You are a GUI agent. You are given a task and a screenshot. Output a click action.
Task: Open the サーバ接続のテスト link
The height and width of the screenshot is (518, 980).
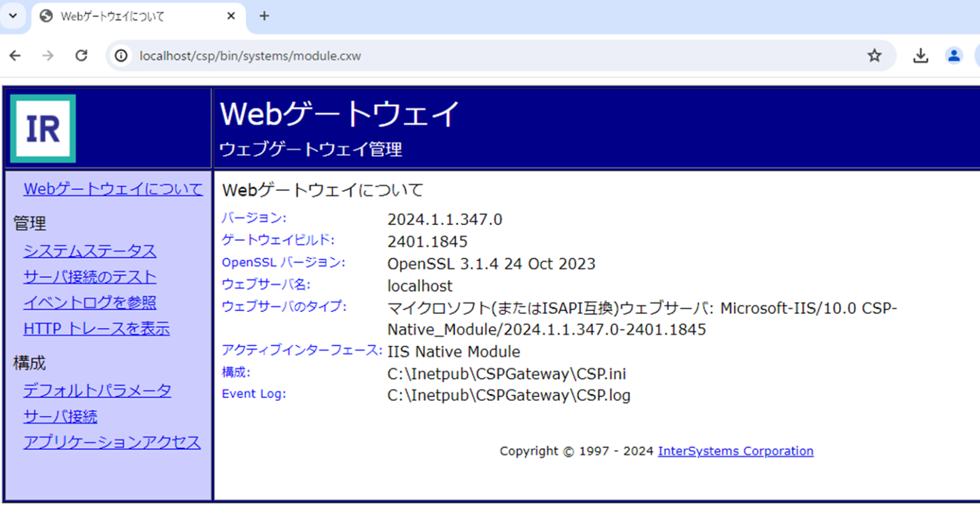90,277
